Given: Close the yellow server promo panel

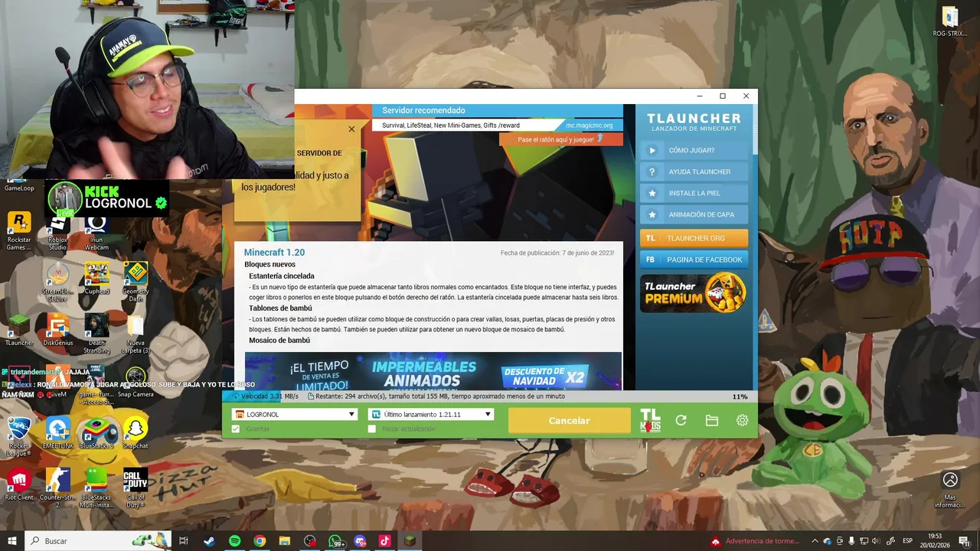Looking at the screenshot, I should pos(351,129).
